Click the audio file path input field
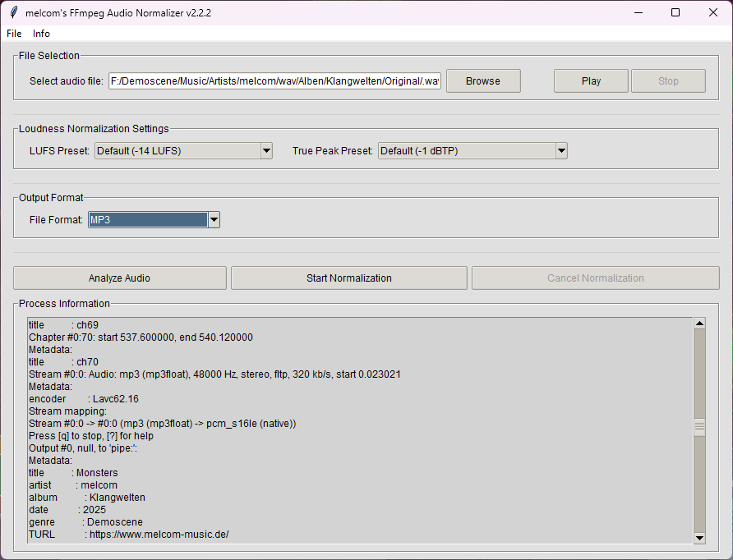The height and width of the screenshot is (560, 733). (275, 81)
